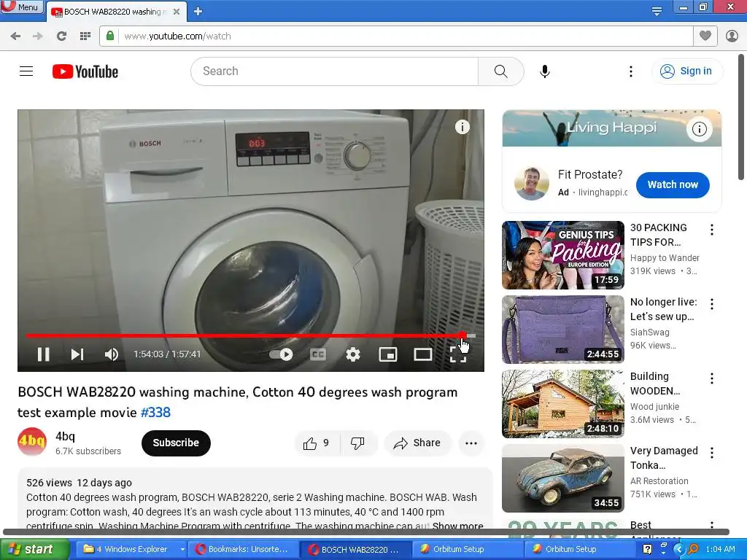
Task: Open YouTube settings three-dot menu
Action: (631, 71)
